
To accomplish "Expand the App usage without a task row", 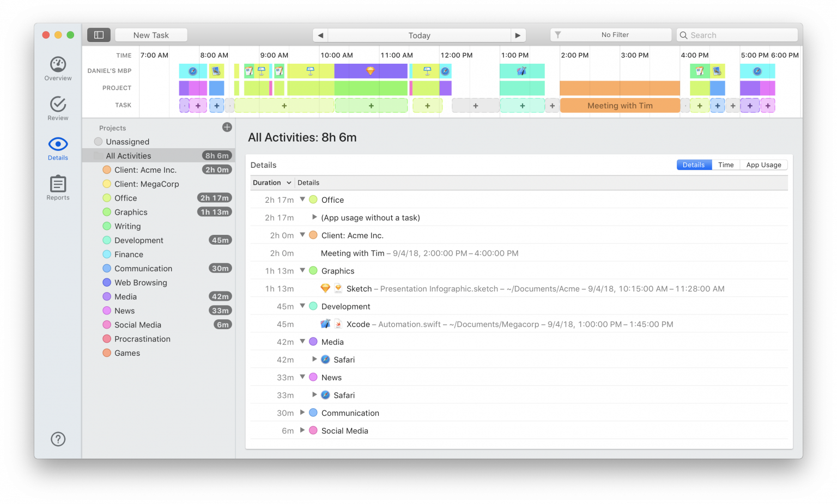I will [314, 217].
